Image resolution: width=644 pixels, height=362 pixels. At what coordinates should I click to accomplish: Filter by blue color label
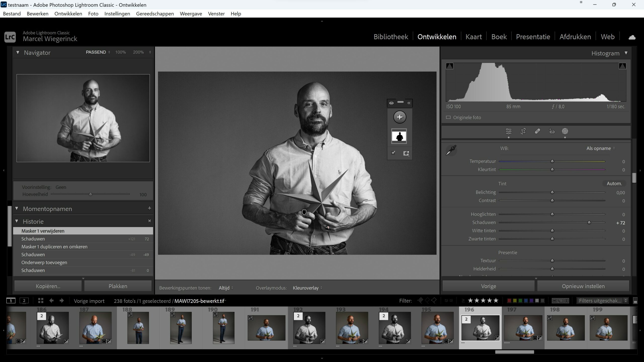click(526, 301)
